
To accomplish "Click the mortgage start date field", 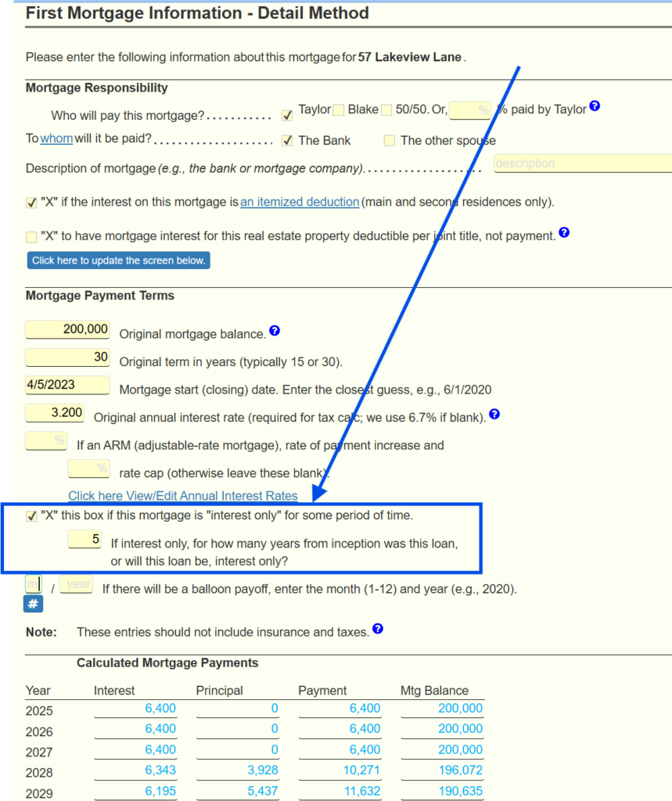I will [67, 385].
